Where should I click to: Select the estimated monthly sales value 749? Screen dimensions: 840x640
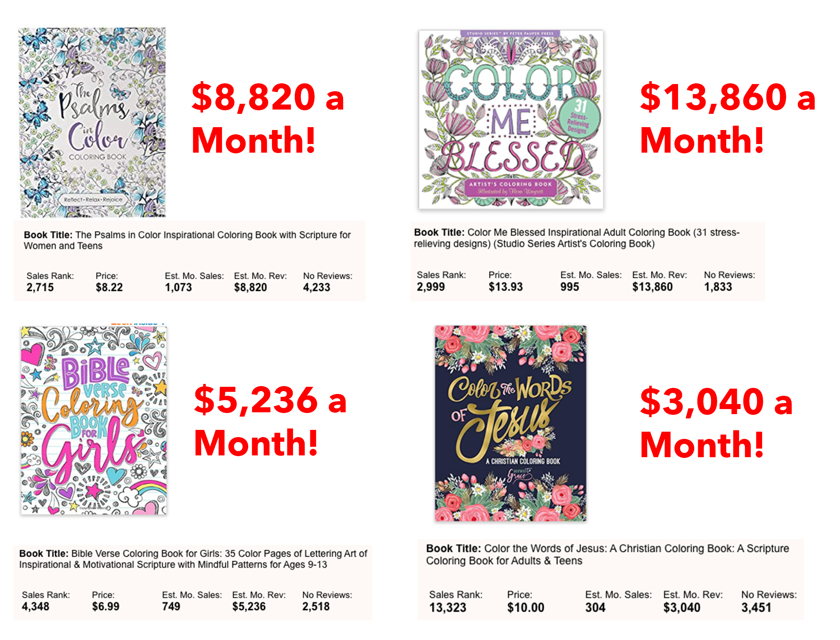tap(171, 606)
